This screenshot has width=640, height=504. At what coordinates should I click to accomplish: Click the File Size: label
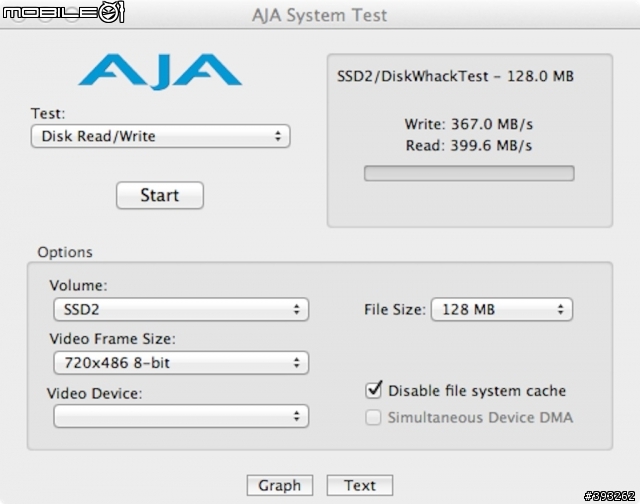[395, 309]
